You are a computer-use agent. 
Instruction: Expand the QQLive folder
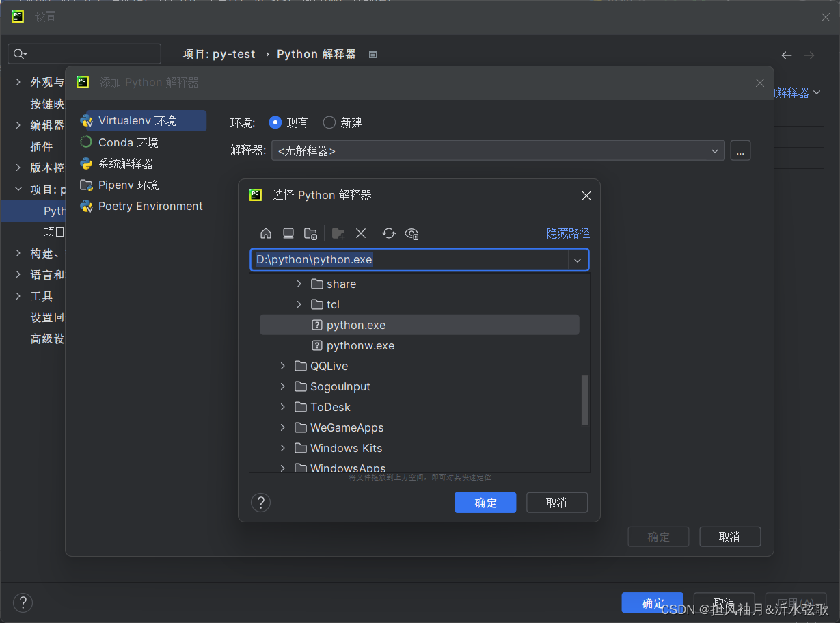(x=282, y=366)
